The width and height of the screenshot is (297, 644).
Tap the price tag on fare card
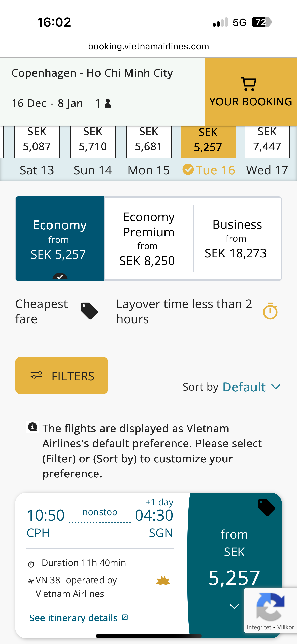point(266,507)
